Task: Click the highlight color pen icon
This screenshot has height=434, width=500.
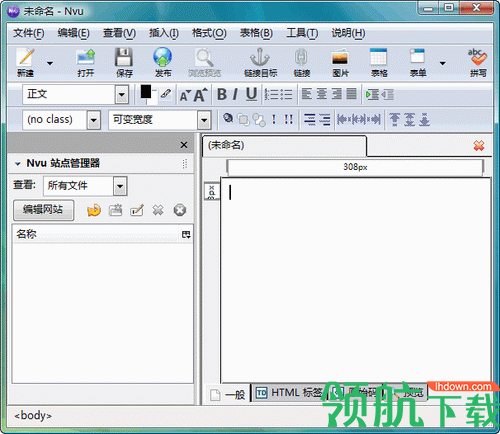Action: coord(166,94)
